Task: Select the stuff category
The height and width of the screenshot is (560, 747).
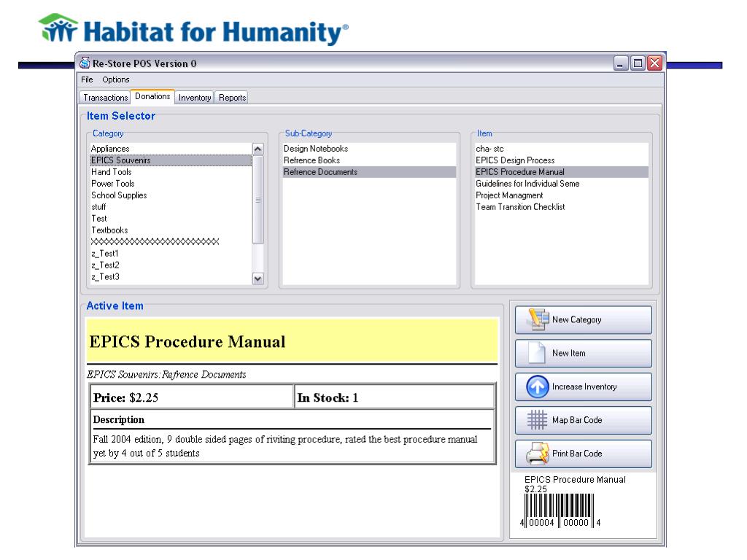Action: click(171, 207)
